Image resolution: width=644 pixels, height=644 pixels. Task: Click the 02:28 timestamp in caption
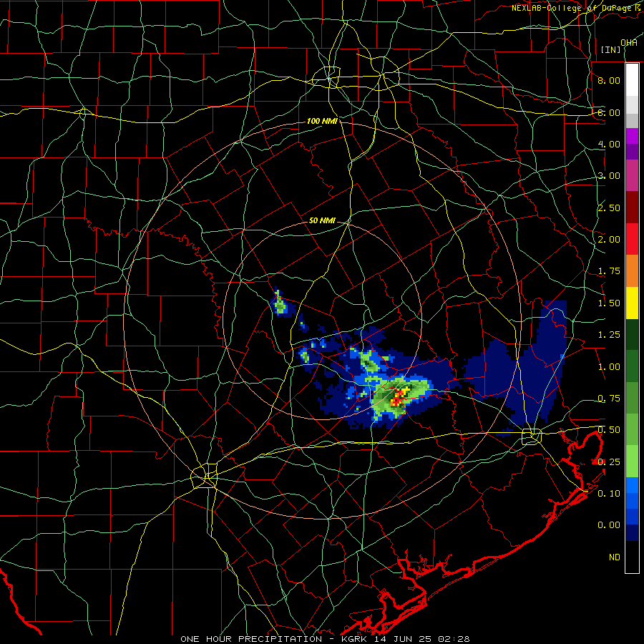454,639
